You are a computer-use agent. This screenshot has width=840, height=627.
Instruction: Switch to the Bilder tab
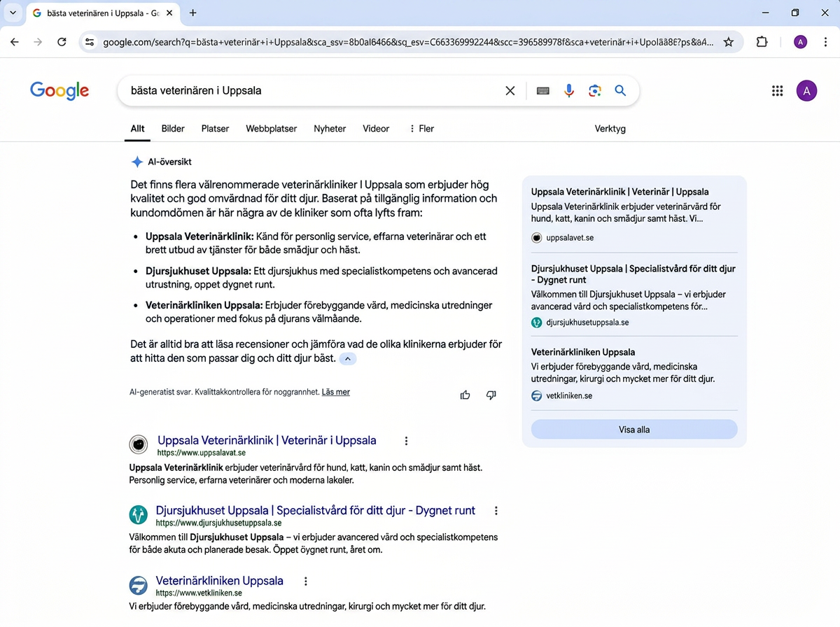pos(173,129)
